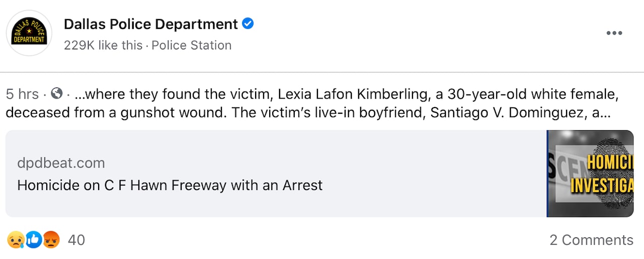Click the Dallas Police Department logo avatar
This screenshot has width=644, height=259.
point(29,33)
